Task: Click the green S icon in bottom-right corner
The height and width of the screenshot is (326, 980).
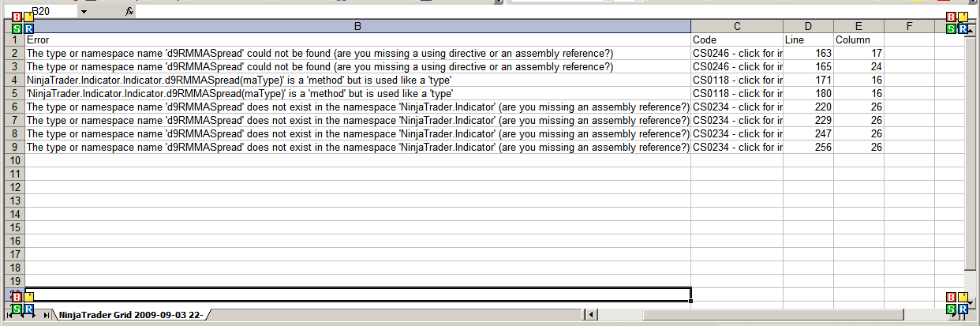Action: (951, 309)
